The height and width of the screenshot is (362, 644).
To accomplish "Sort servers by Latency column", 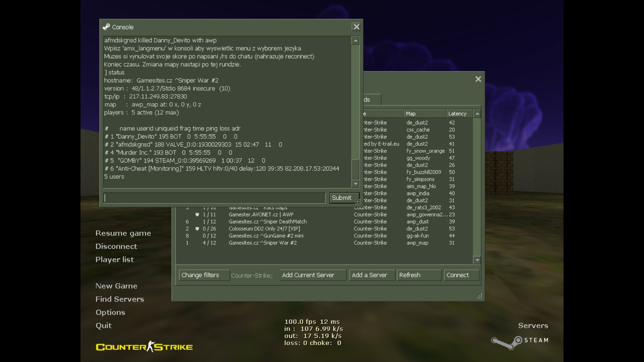I will (x=459, y=114).
